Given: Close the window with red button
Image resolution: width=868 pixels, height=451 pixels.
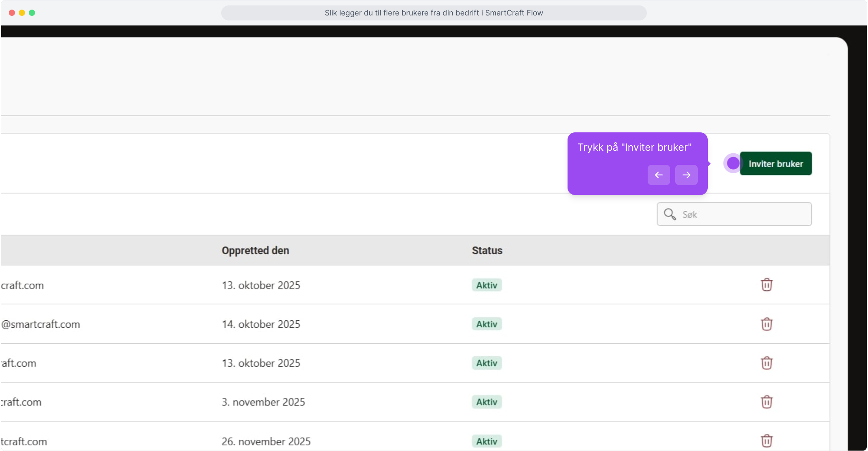Looking at the screenshot, I should pos(12,13).
